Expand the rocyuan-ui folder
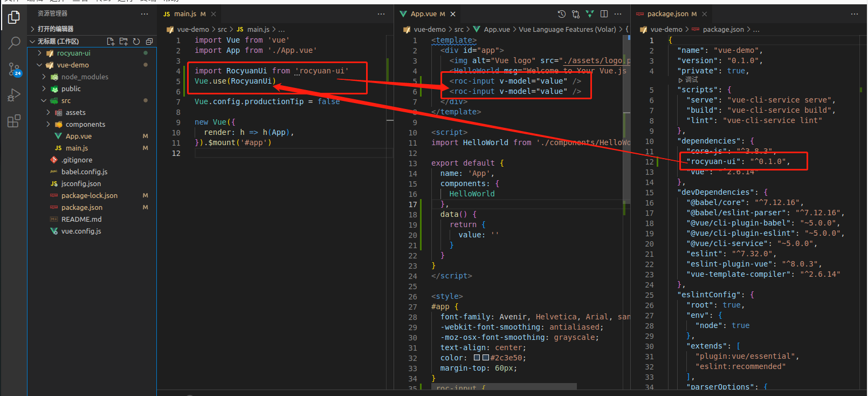The image size is (868, 396). (92, 53)
